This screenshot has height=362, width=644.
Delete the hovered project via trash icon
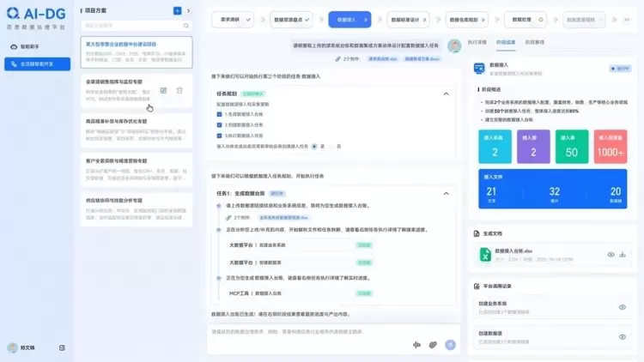coord(179,91)
